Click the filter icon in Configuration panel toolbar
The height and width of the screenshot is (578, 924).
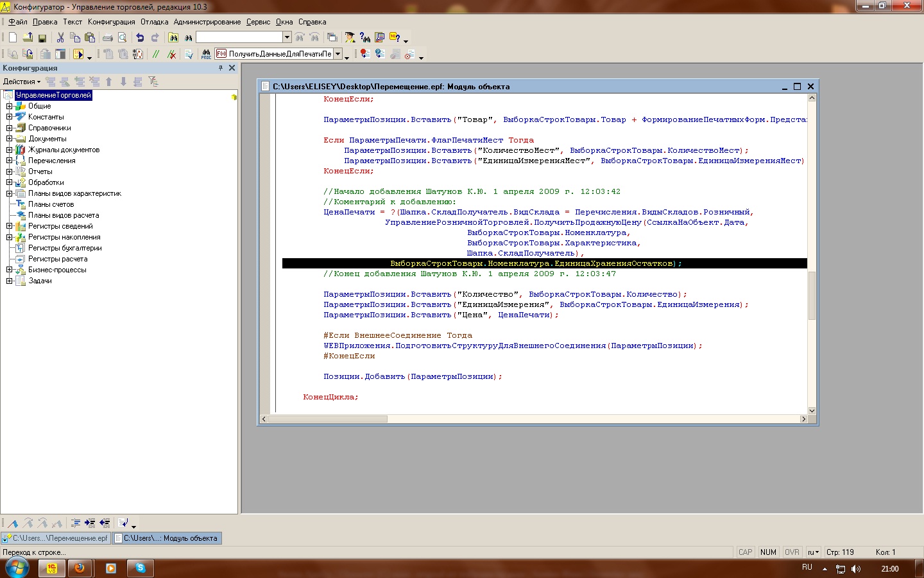click(x=153, y=82)
